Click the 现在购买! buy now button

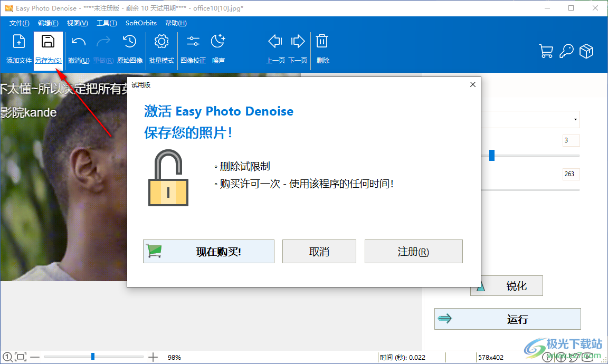(x=208, y=252)
